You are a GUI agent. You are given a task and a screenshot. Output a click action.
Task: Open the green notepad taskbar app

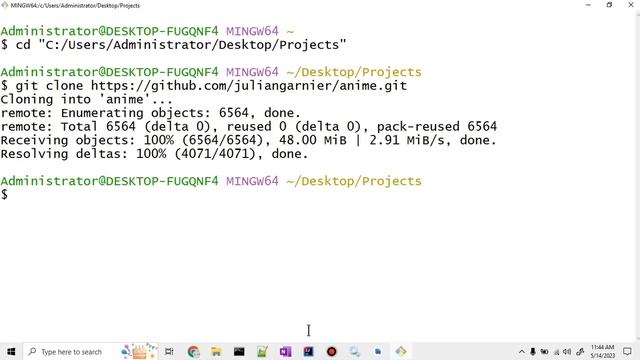[x=262, y=351]
